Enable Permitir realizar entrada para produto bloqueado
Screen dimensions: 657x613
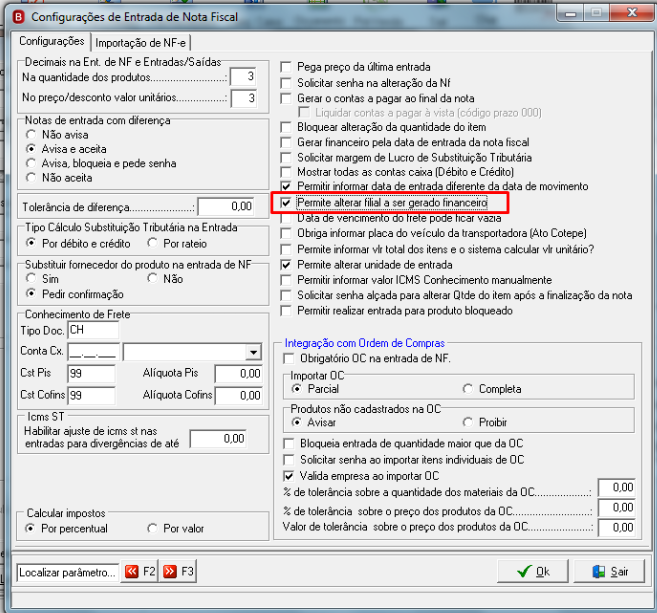286,311
